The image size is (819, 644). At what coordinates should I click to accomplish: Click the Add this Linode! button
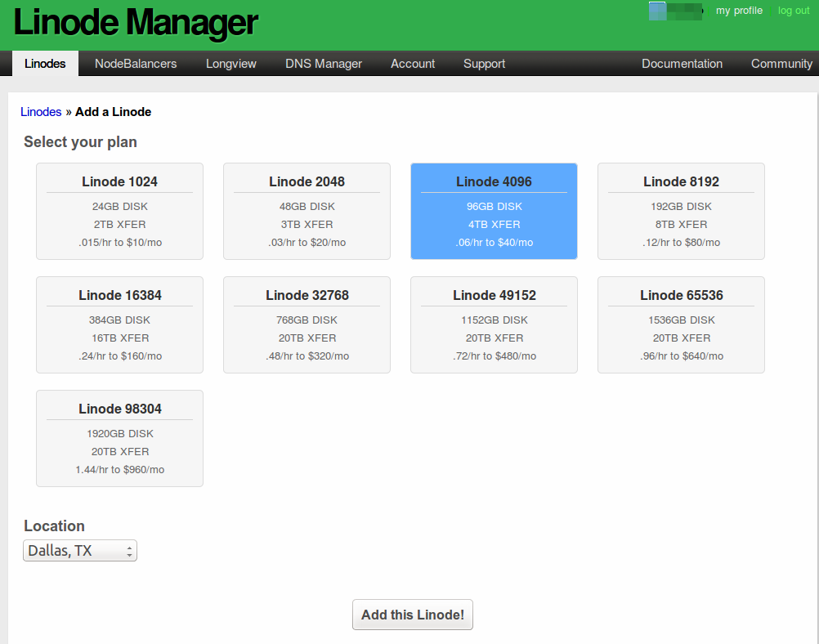[x=413, y=615]
